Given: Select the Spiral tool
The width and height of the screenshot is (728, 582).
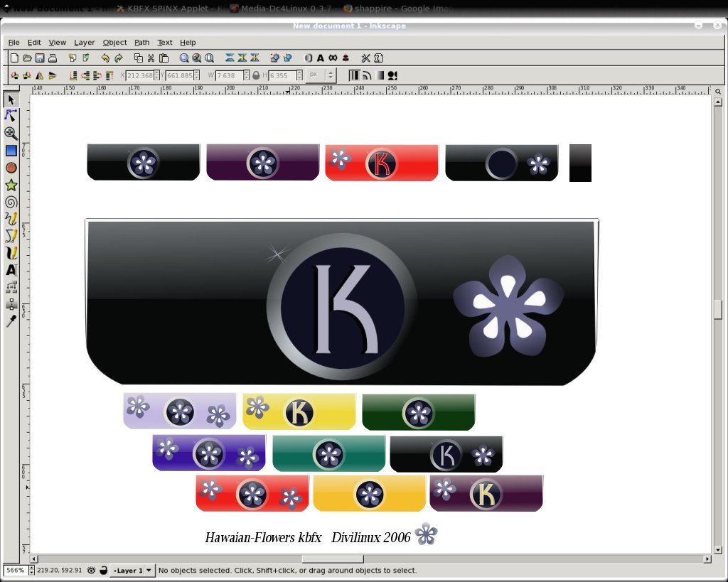Looking at the screenshot, I should [11, 202].
